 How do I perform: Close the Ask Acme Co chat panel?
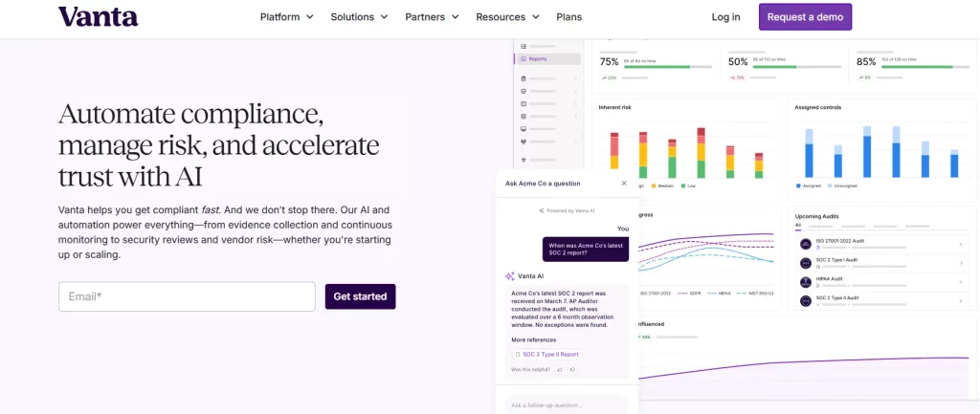coord(624,183)
